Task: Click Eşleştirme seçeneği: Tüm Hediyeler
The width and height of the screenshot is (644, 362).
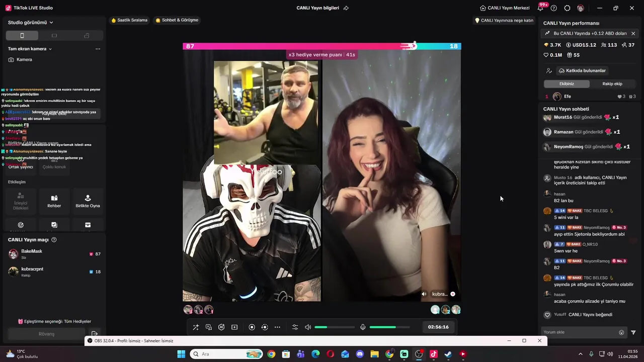Action: [x=54, y=321]
